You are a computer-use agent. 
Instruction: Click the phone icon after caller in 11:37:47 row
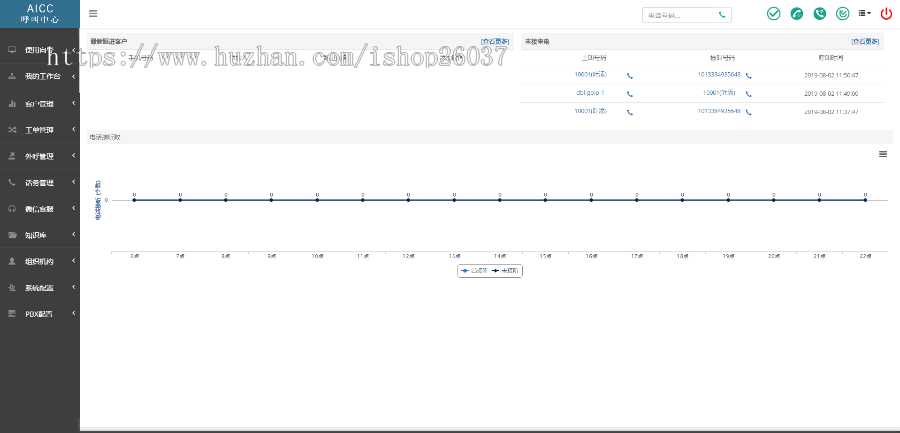tap(630, 113)
